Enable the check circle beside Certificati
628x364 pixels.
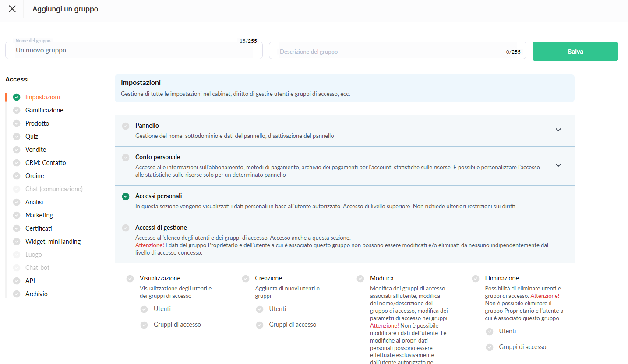17,228
